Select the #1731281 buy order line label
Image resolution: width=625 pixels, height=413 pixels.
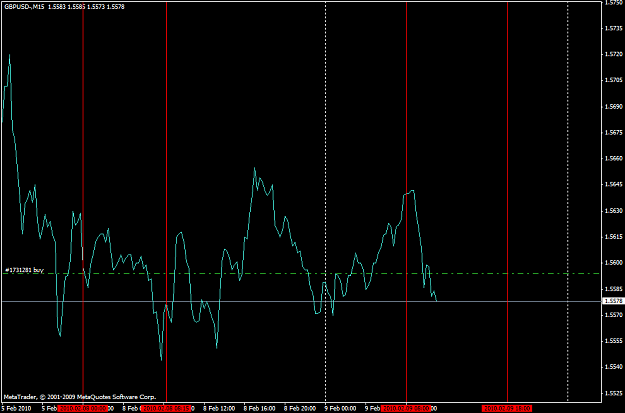coord(24,270)
